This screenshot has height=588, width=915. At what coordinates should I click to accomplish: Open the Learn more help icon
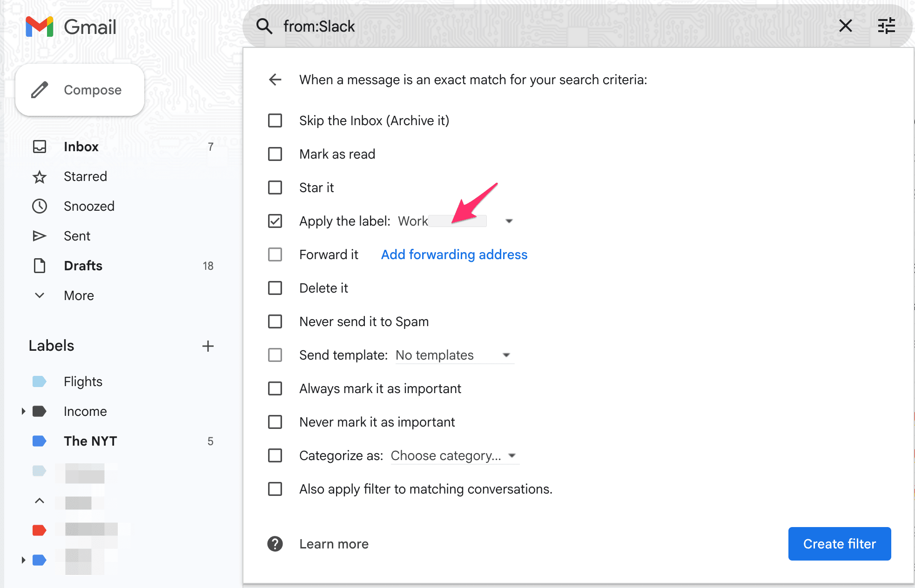coord(275,544)
